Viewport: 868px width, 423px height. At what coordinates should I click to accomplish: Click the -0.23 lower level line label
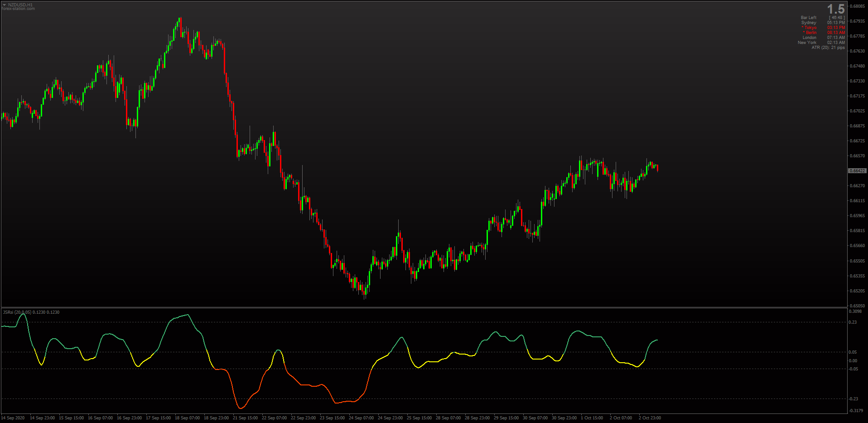point(853,399)
